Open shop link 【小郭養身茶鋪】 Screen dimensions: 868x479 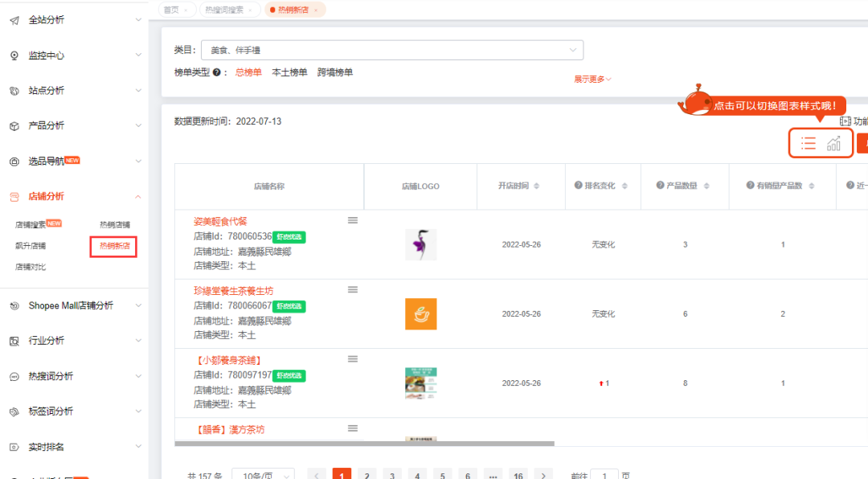228,361
